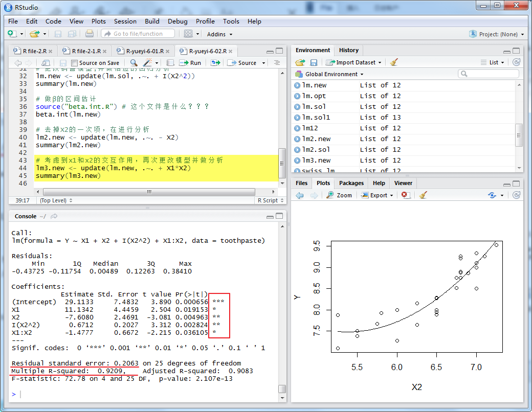Run the selected code lines
The height and width of the screenshot is (412, 532).
[x=191, y=63]
